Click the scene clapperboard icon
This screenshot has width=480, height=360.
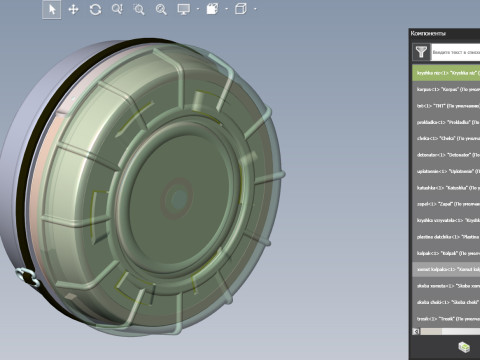tap(212, 9)
